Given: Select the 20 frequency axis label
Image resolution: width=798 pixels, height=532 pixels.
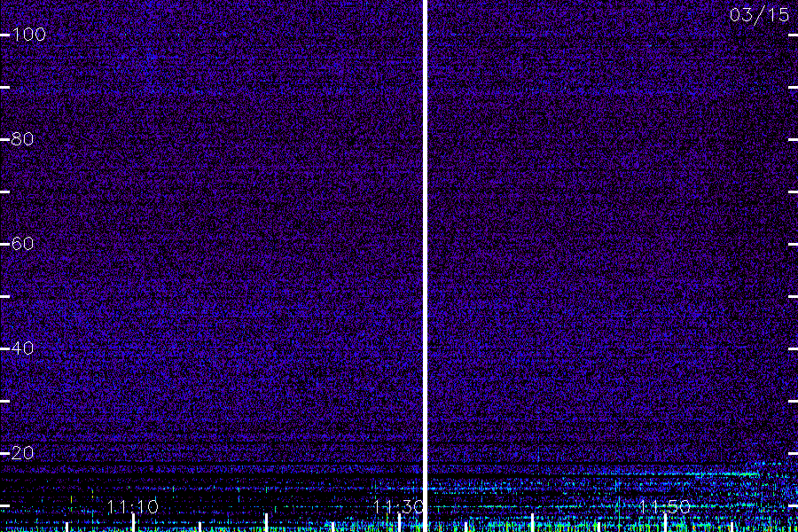Looking at the screenshot, I should (x=22, y=452).
